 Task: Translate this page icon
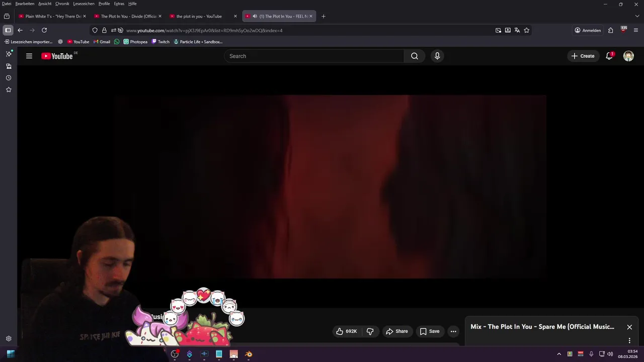pyautogui.click(x=517, y=30)
